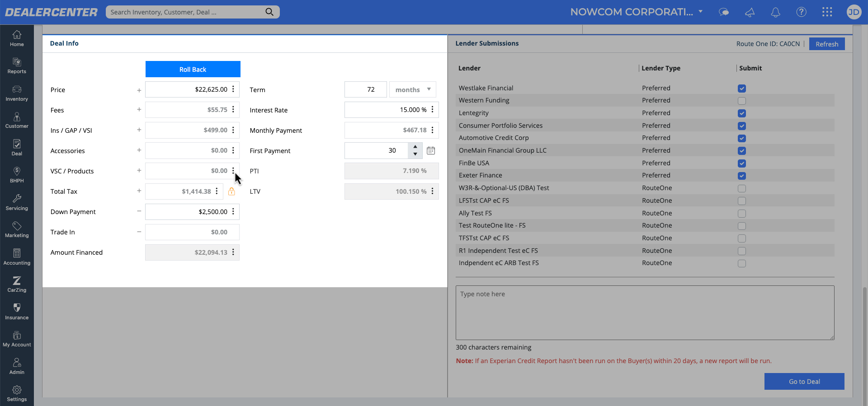Open the chat messages icon in the header
868x406 pixels.
point(724,12)
